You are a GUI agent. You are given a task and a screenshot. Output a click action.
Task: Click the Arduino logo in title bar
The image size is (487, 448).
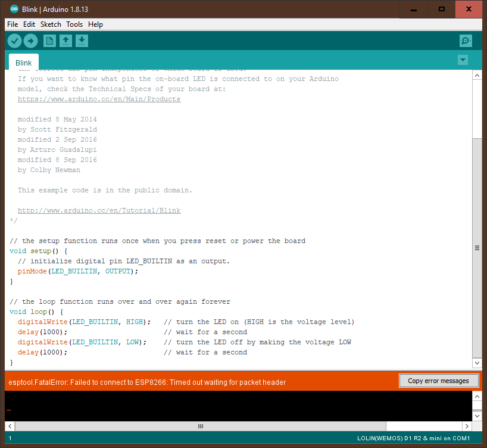click(x=14, y=8)
